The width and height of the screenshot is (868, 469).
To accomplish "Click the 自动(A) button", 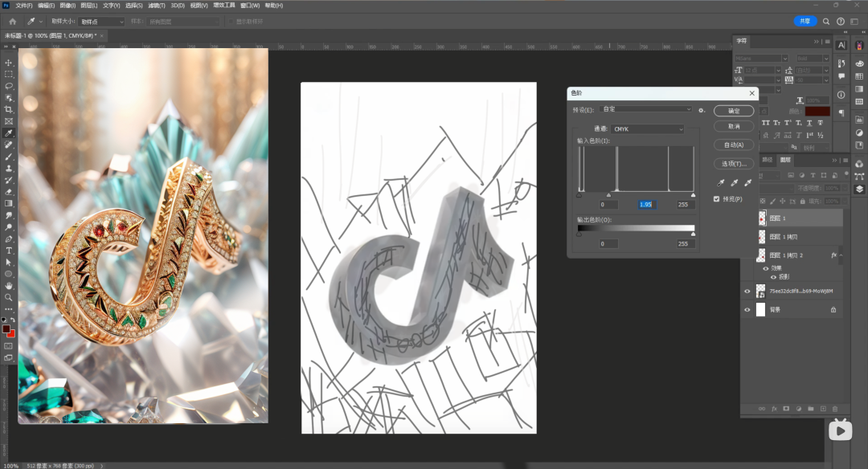I will [734, 145].
